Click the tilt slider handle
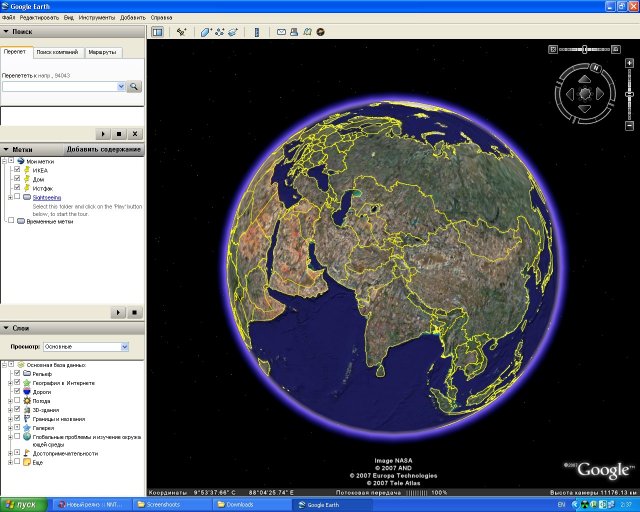 point(584,49)
